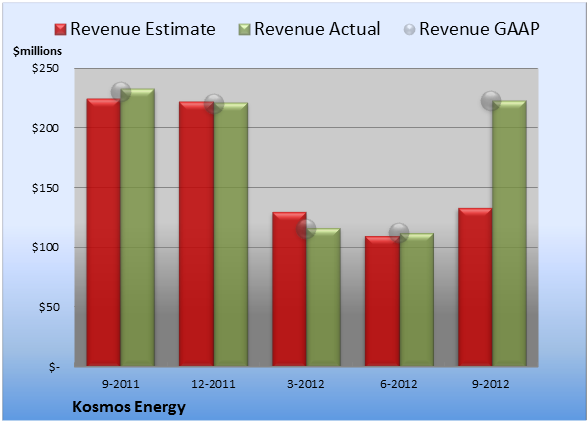Select the red estimate bar for 9-2011
The image size is (588, 422).
click(104, 233)
